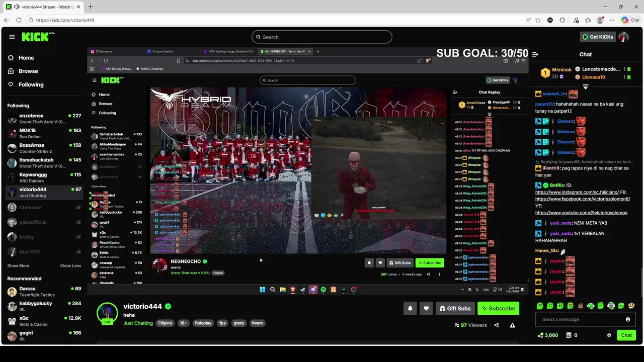This screenshot has width=644, height=362.
Task: Open chat settings gear icon
Action: (609, 335)
